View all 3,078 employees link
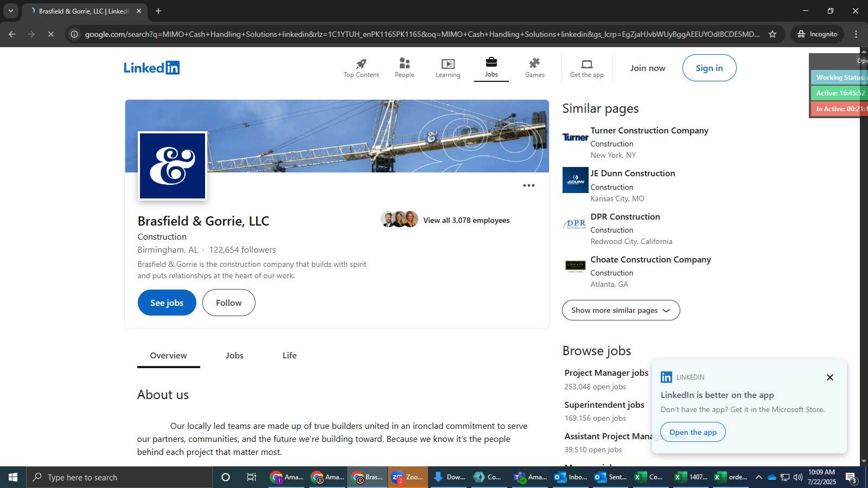Screen dimensions: 868x488 click(x=466, y=220)
